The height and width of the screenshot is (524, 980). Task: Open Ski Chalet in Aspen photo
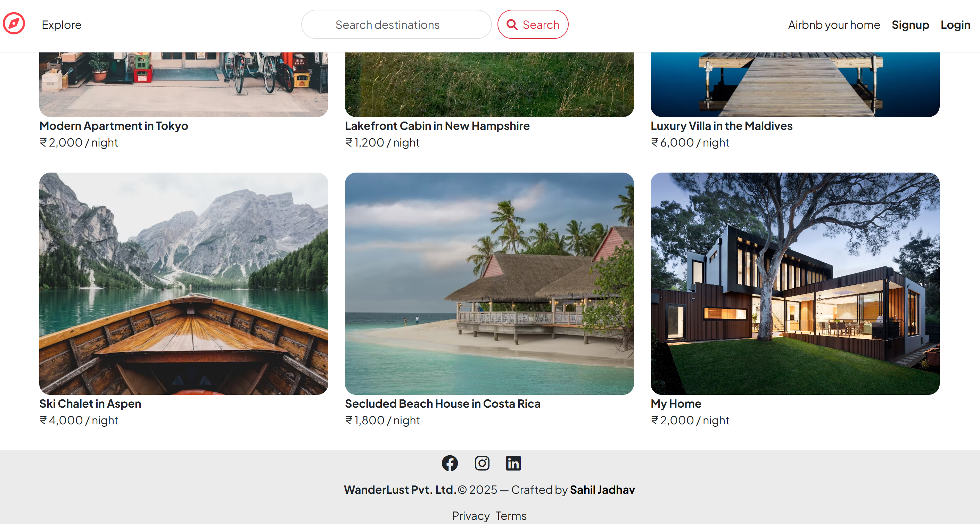(183, 283)
